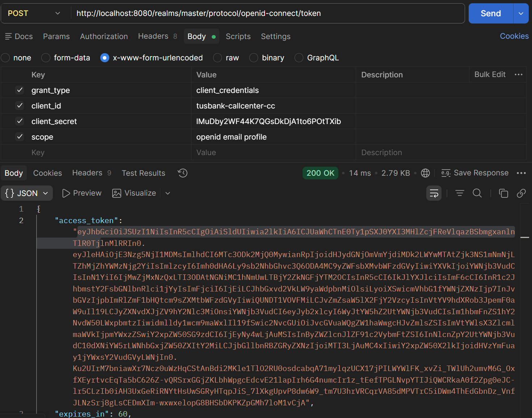Uncheck the client_id parameter

[x=20, y=106]
